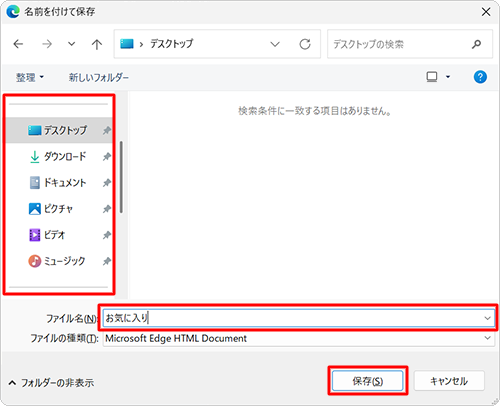
Task: Click the search magnifier icon
Action: 477,44
